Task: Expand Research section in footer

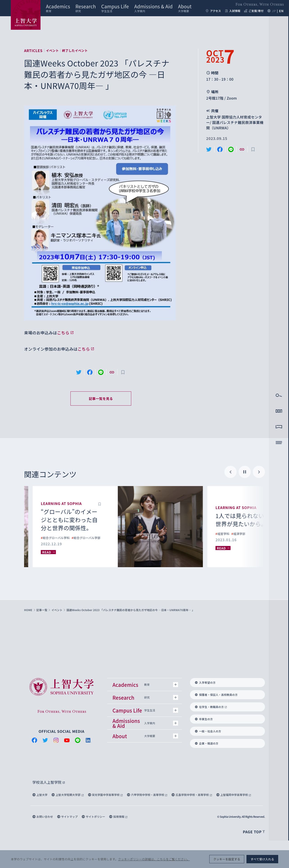Action: (x=175, y=697)
